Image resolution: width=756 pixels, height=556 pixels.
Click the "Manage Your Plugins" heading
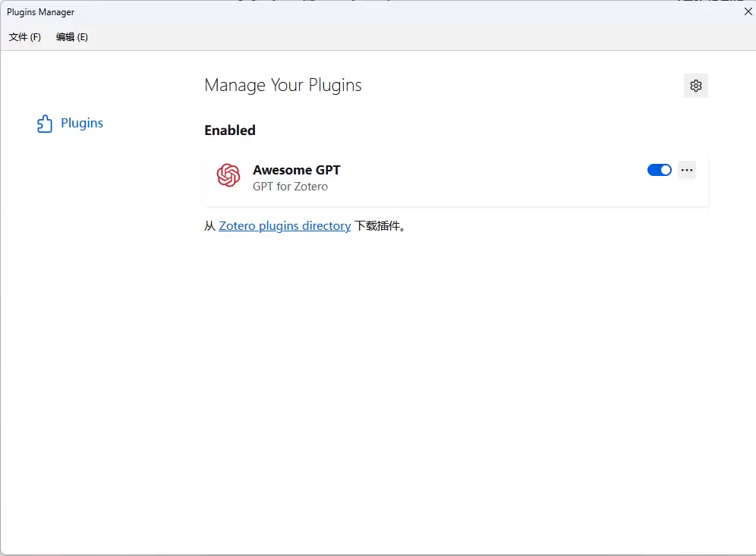coord(282,85)
